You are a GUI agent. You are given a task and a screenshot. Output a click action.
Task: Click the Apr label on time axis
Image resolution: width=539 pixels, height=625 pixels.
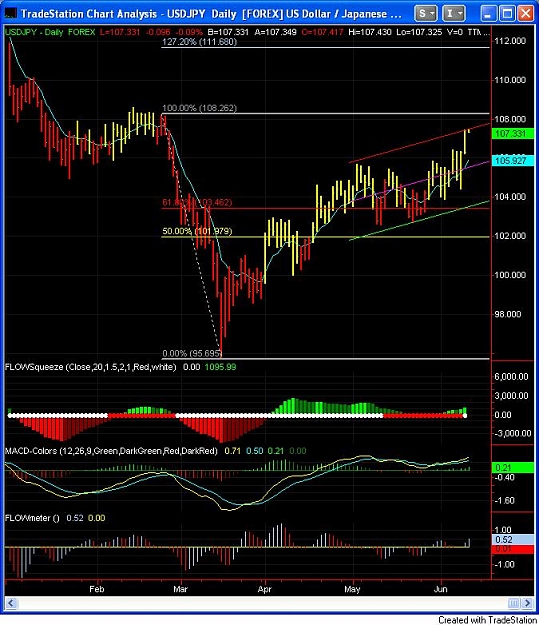coord(264,589)
